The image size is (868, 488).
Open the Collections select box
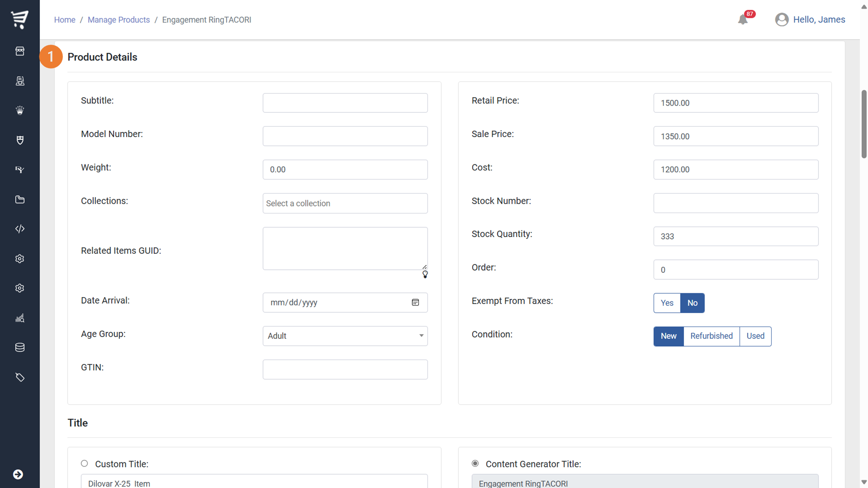pyautogui.click(x=345, y=203)
